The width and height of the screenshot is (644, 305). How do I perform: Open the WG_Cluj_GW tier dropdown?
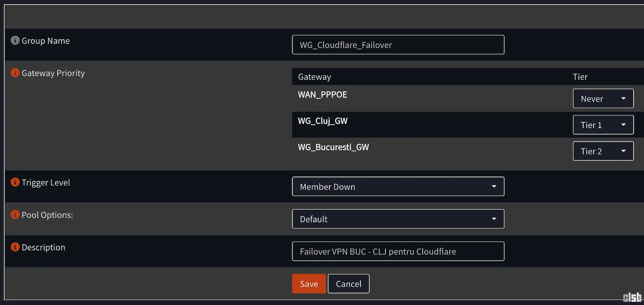coord(603,125)
